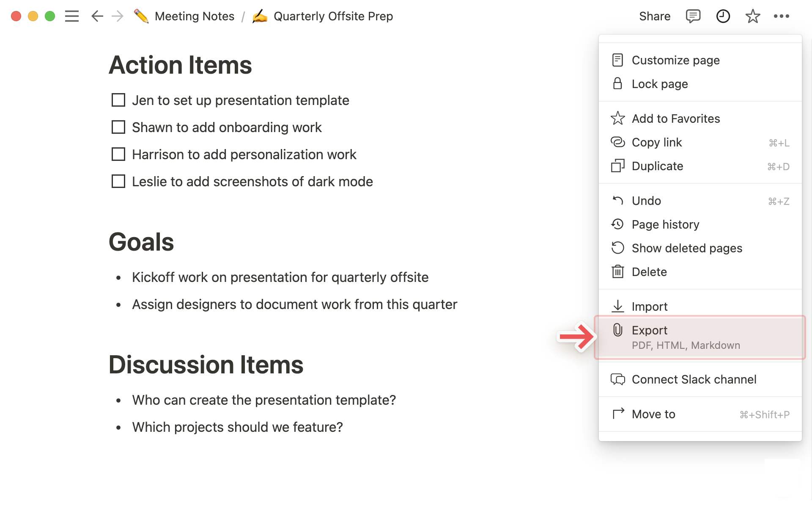
Task: Click the Copy link menu item
Action: [x=656, y=142]
